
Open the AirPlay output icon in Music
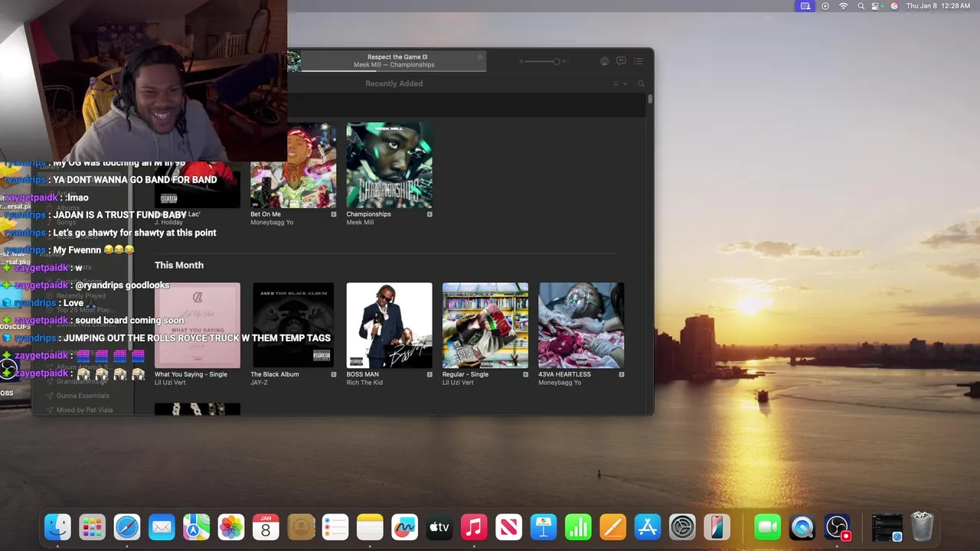tap(604, 61)
